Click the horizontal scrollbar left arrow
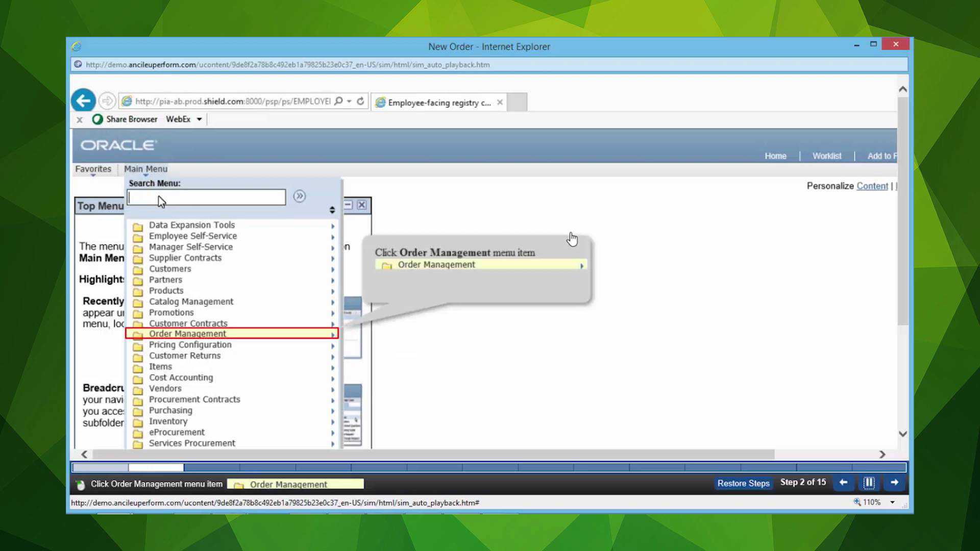The width and height of the screenshot is (980, 551). 84,455
